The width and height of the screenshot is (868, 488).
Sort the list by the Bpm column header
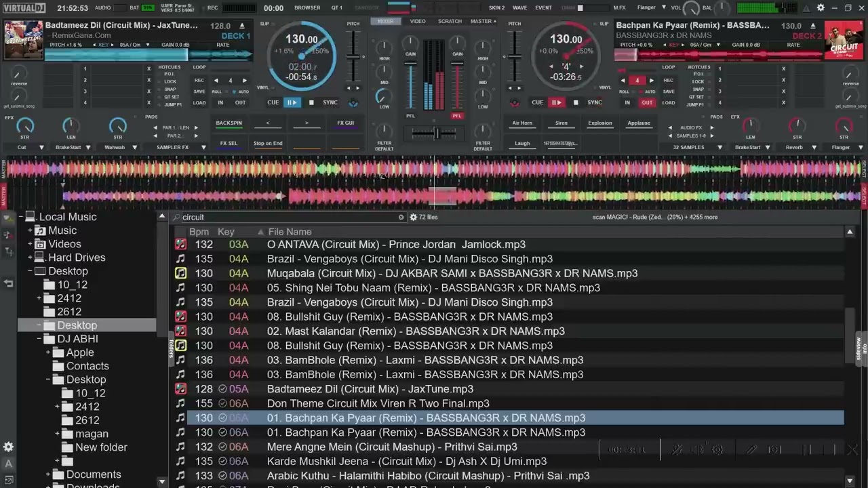coord(199,232)
